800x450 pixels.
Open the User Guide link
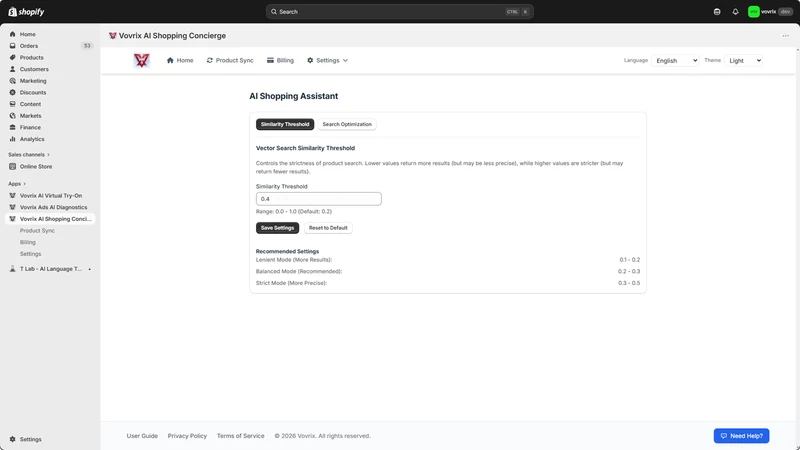tap(142, 436)
